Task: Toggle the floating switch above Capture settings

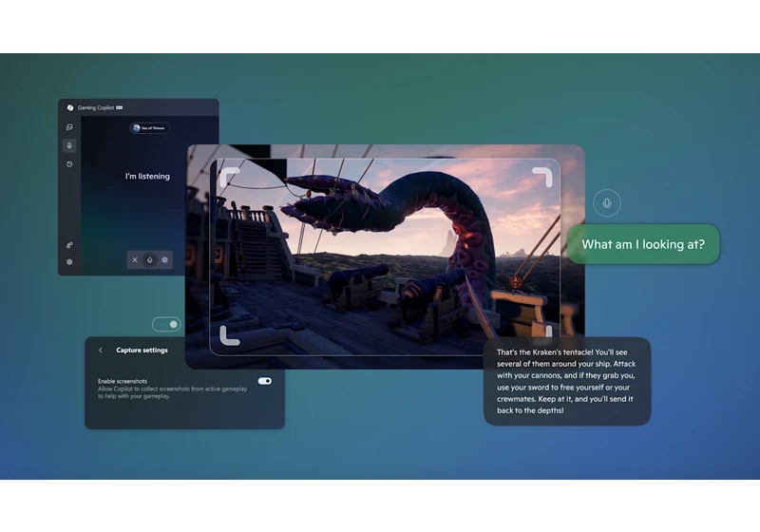Action: (166, 324)
